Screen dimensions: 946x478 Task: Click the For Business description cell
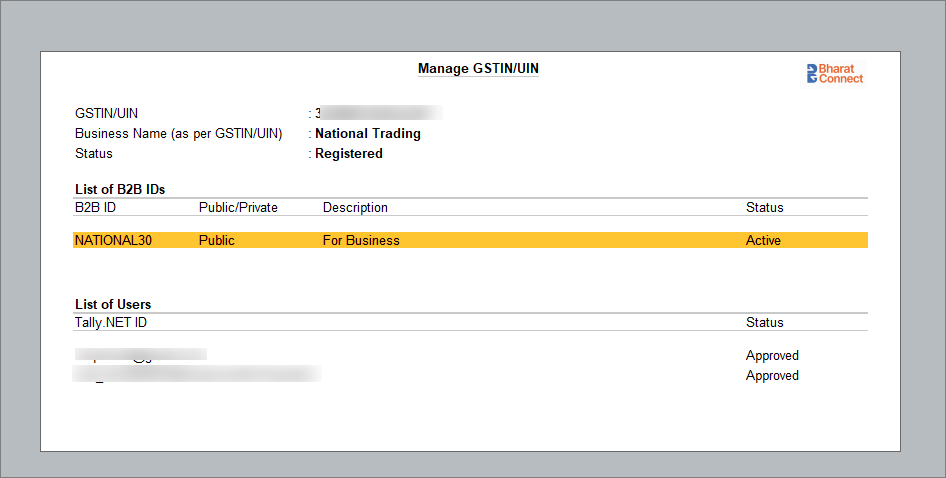click(x=361, y=241)
